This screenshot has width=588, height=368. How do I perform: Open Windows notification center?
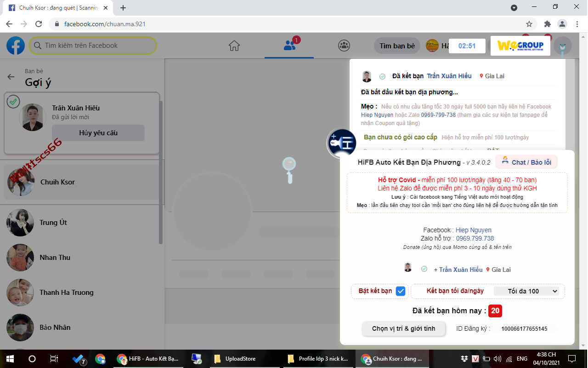(x=572, y=359)
